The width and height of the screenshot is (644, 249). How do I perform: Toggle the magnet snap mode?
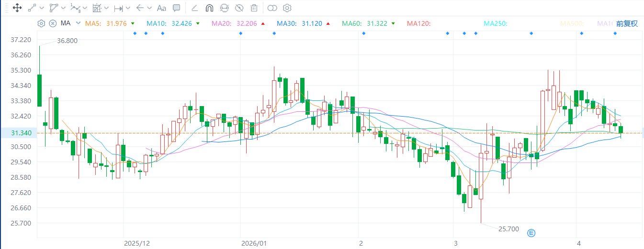coord(209,8)
